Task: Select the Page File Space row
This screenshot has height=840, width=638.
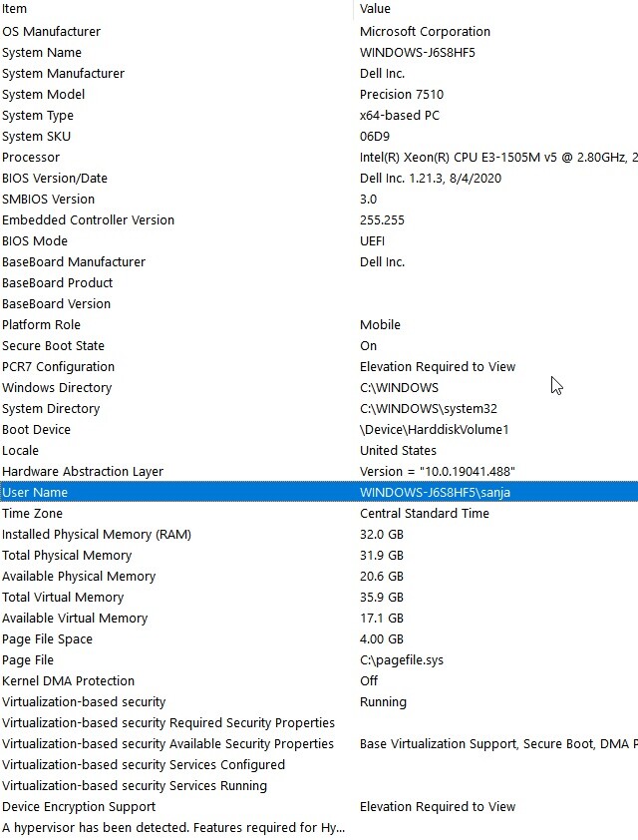Action: [319, 639]
